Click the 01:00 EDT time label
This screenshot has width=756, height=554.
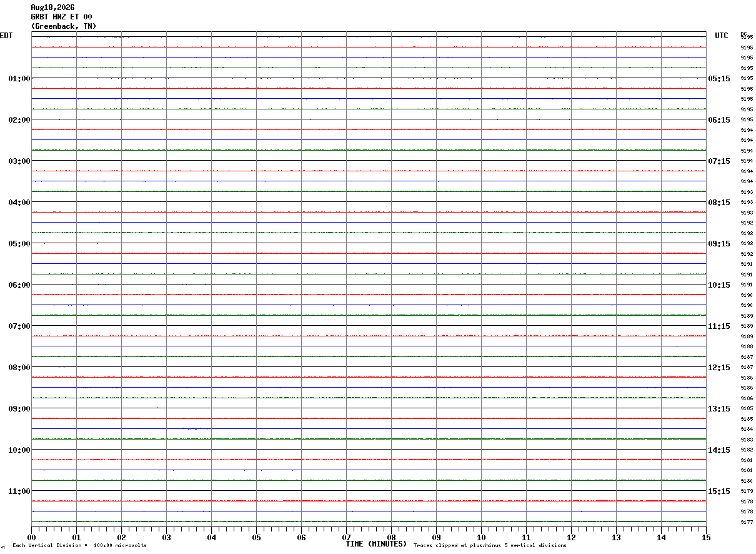tap(19, 79)
